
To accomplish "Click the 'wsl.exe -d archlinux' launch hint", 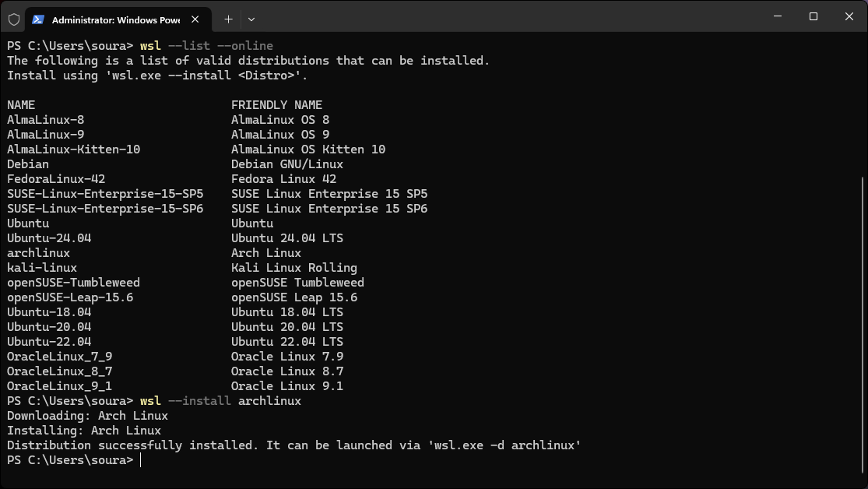I will click(509, 445).
